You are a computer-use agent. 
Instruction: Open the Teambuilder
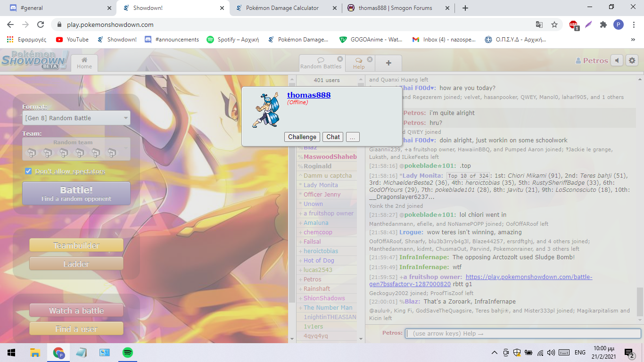point(76,245)
